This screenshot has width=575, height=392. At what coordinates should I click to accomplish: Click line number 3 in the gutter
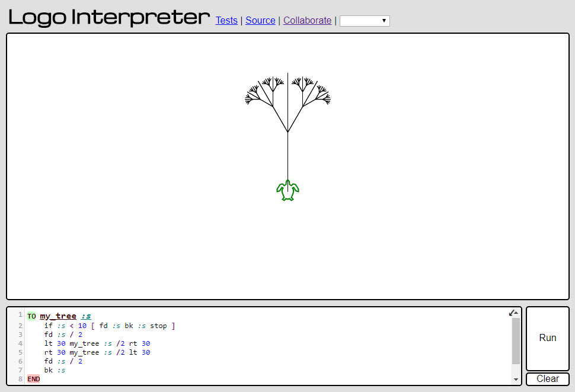coord(20,335)
